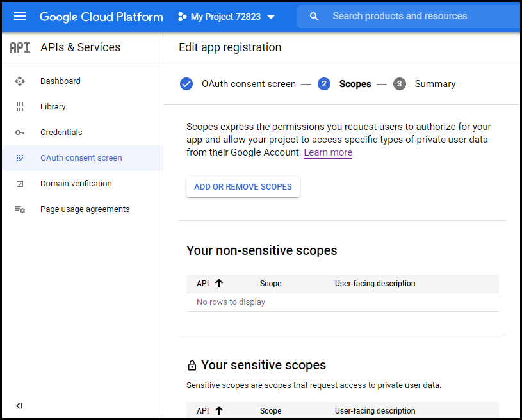Click the API column header in sensitive table
This screenshot has width=522, height=420.
pos(203,411)
